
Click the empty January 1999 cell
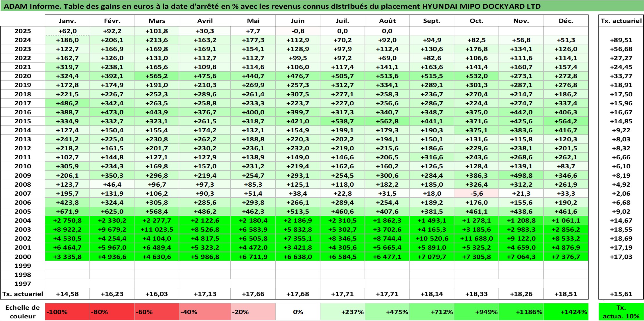(67, 266)
